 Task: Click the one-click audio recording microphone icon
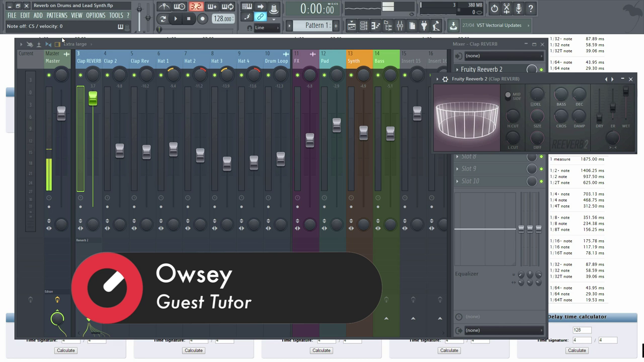(518, 9)
